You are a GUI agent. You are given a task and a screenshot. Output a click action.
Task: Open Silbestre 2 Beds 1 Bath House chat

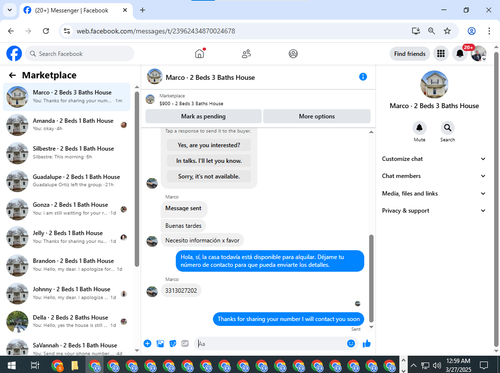point(67,153)
